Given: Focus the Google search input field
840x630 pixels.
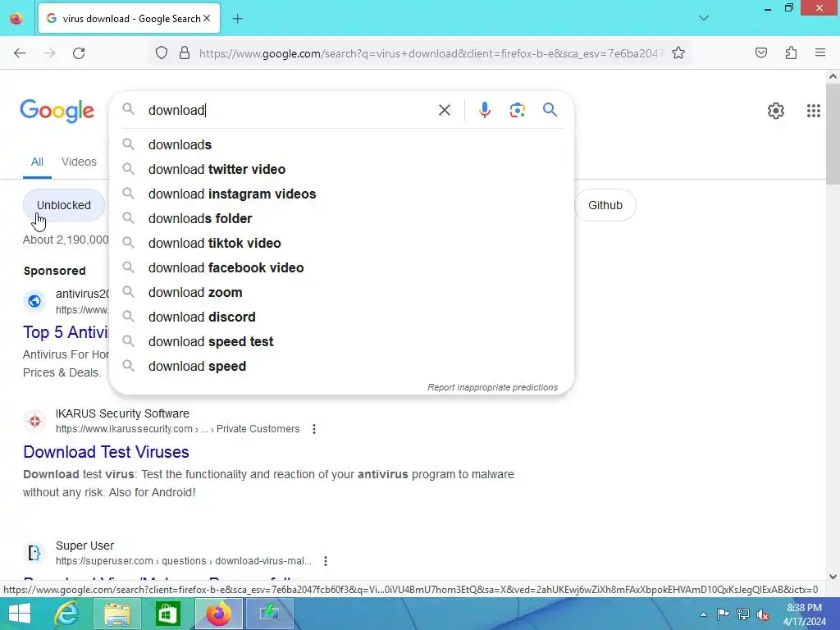Looking at the screenshot, I should [290, 111].
